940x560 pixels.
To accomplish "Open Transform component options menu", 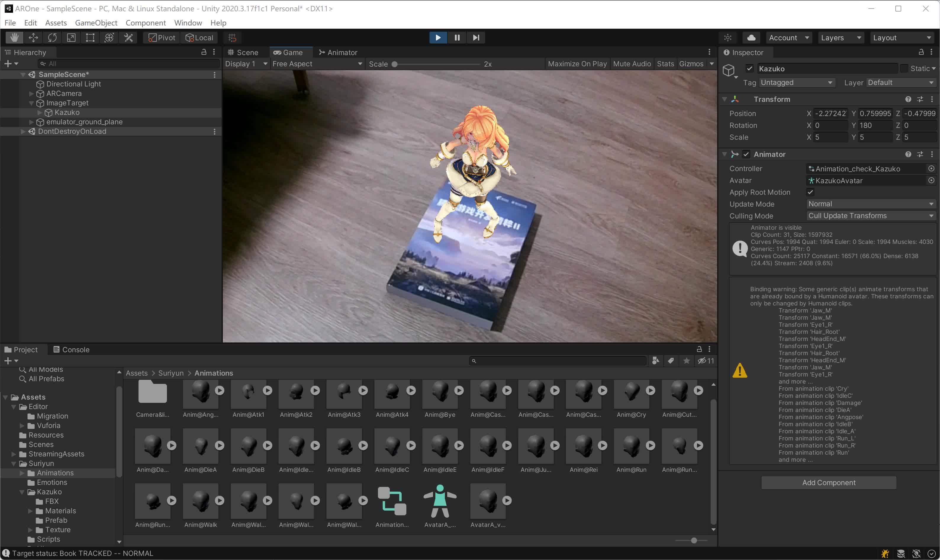I will coord(932,99).
